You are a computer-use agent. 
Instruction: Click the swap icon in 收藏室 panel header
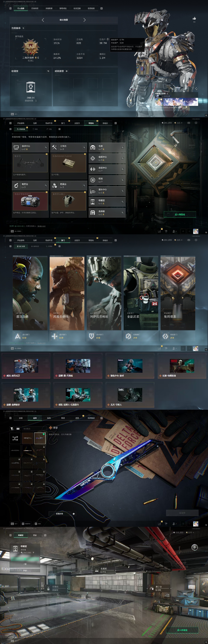click(48, 71)
